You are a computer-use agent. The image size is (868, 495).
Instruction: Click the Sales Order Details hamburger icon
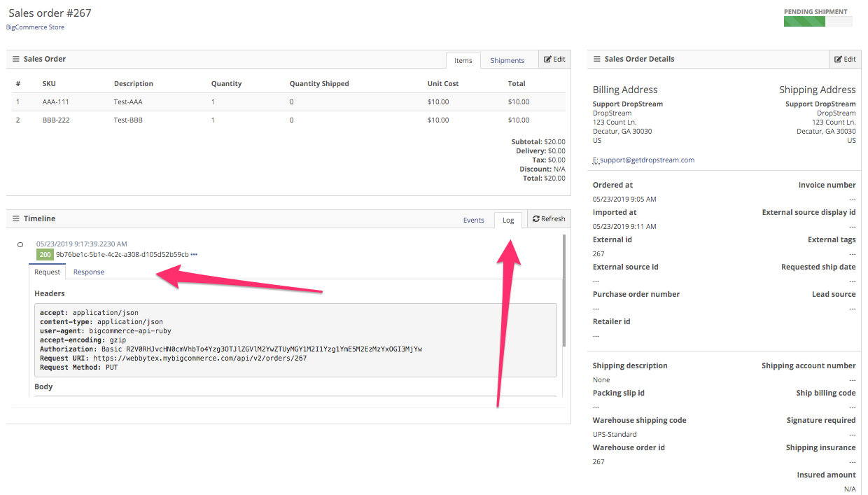click(x=597, y=60)
